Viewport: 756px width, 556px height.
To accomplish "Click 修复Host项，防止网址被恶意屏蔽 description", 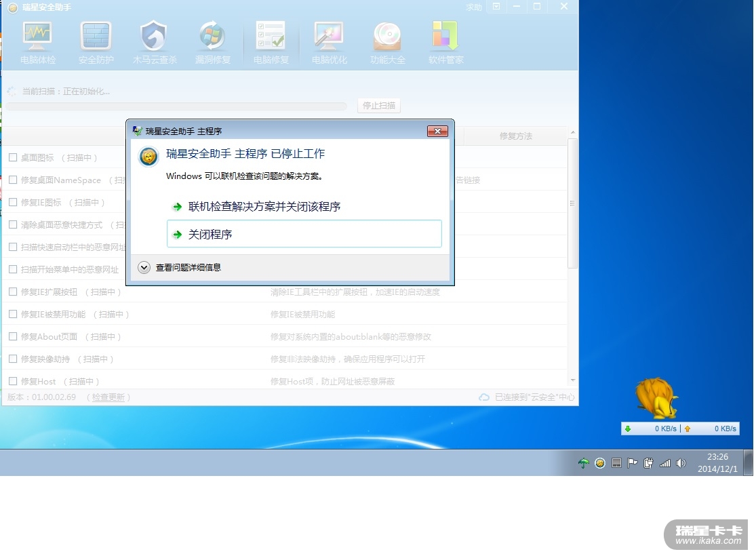I will pos(333,382).
